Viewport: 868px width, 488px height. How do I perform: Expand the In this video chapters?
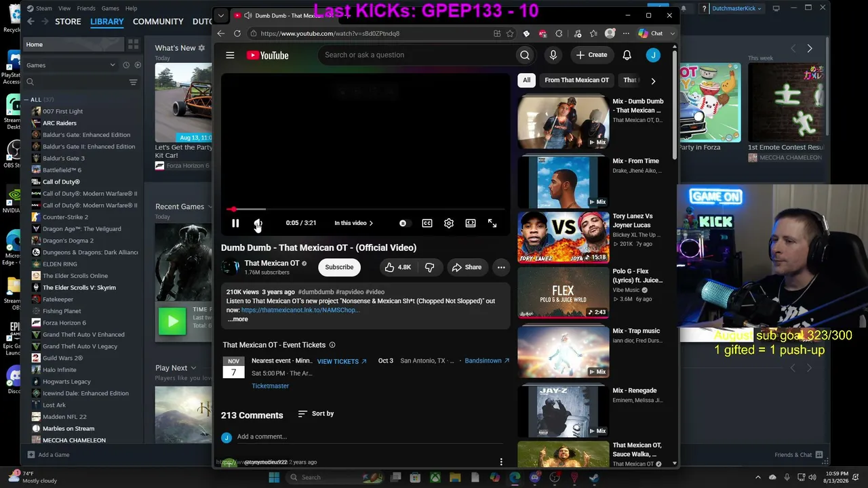(353, 223)
